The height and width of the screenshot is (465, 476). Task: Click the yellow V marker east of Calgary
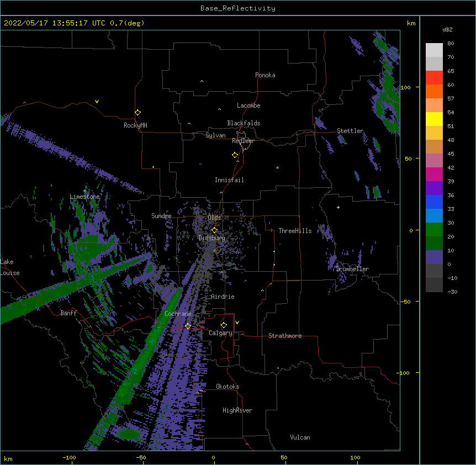pyautogui.click(x=237, y=323)
